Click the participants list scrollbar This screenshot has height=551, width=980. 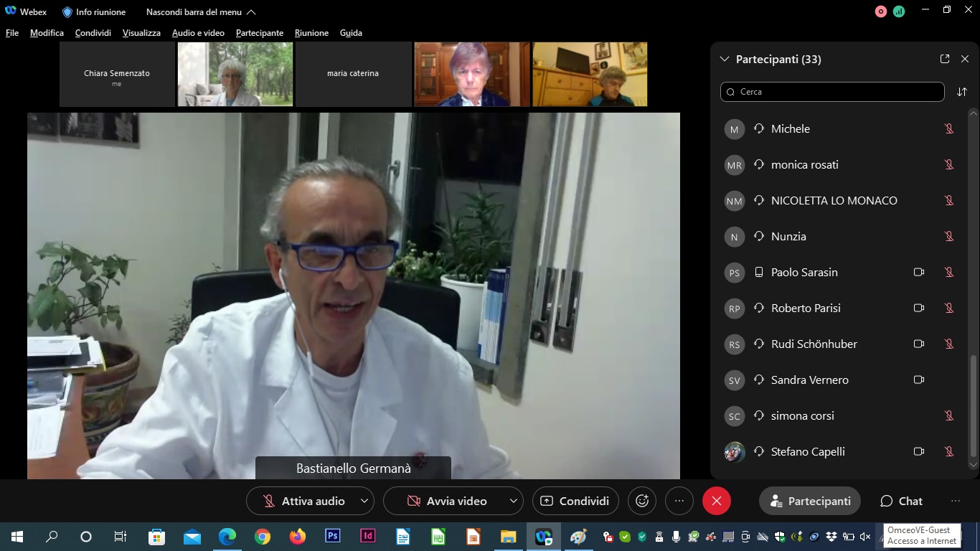click(x=974, y=405)
